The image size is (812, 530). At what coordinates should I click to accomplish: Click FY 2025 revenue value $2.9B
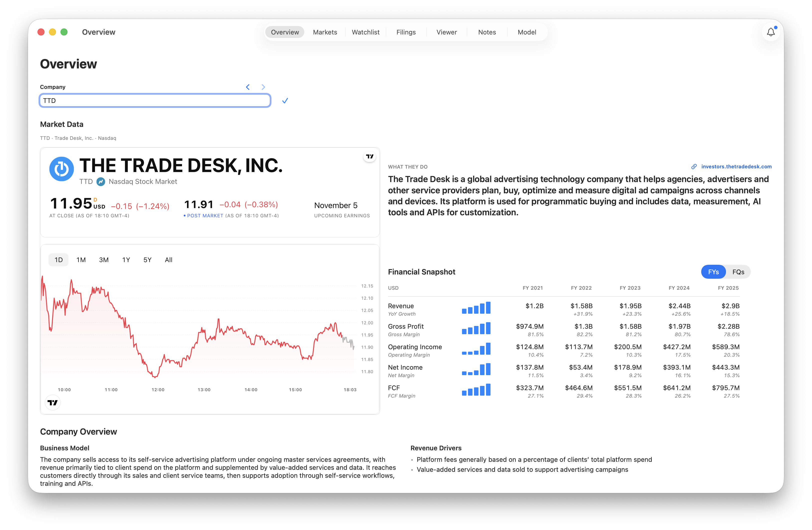(x=730, y=306)
